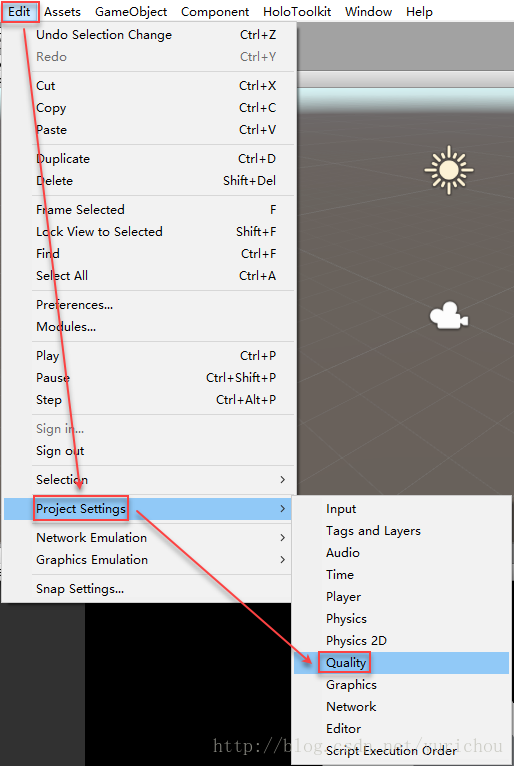Image resolution: width=514 pixels, height=766 pixels.
Task: Open Time project settings
Action: pyautogui.click(x=401, y=574)
